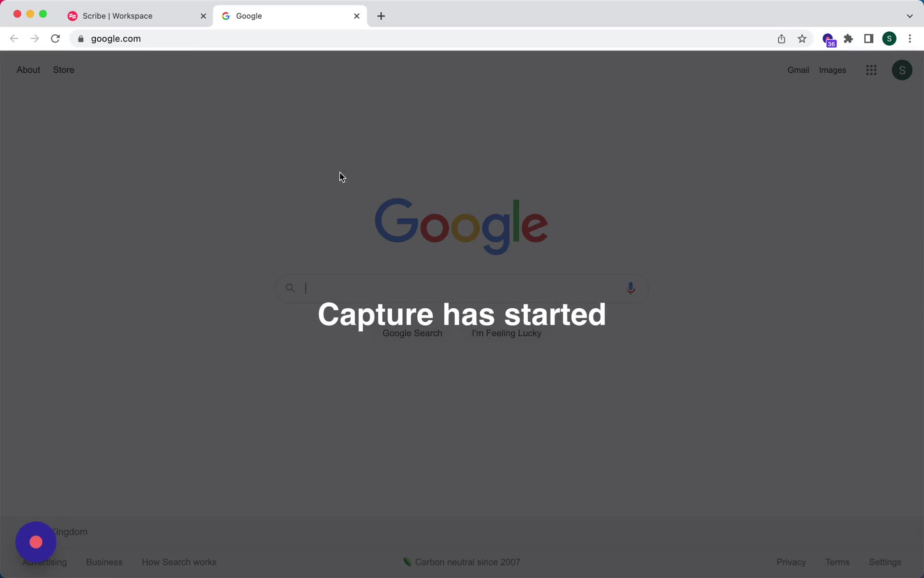Screen dimensions: 924x578
Task: Open Google Store menu item
Action: point(63,70)
